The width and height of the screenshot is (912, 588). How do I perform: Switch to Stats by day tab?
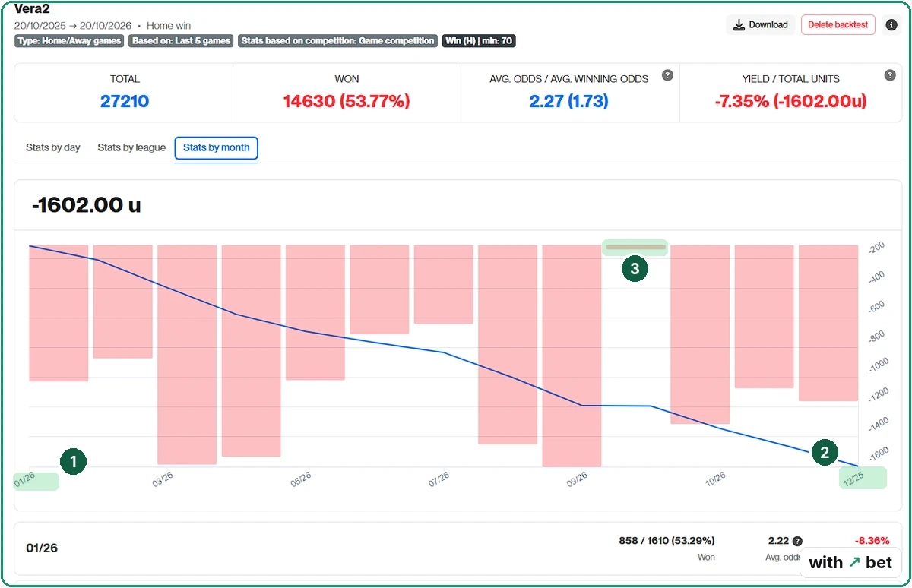coord(53,147)
